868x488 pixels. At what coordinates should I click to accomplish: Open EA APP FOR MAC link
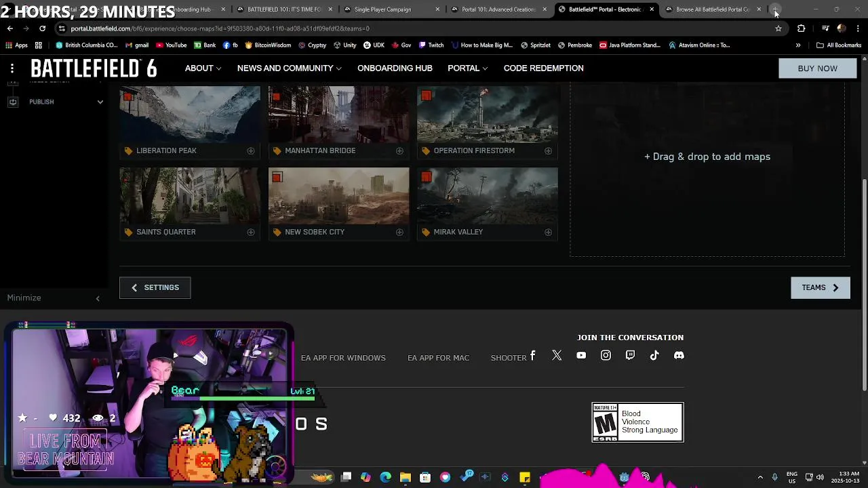[438, 358]
